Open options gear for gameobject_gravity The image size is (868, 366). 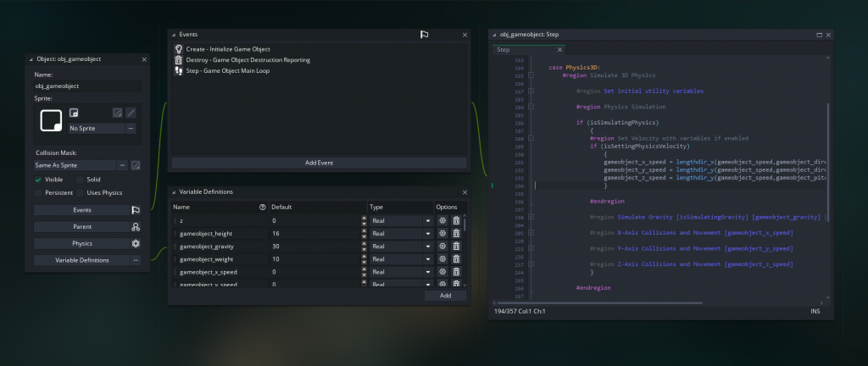[442, 246]
